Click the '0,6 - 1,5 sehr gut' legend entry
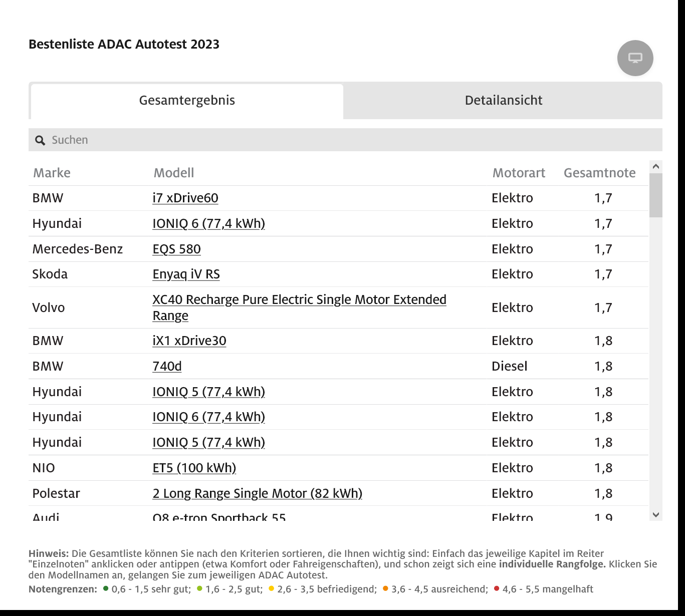Image resolution: width=685 pixels, height=616 pixels. point(147,589)
